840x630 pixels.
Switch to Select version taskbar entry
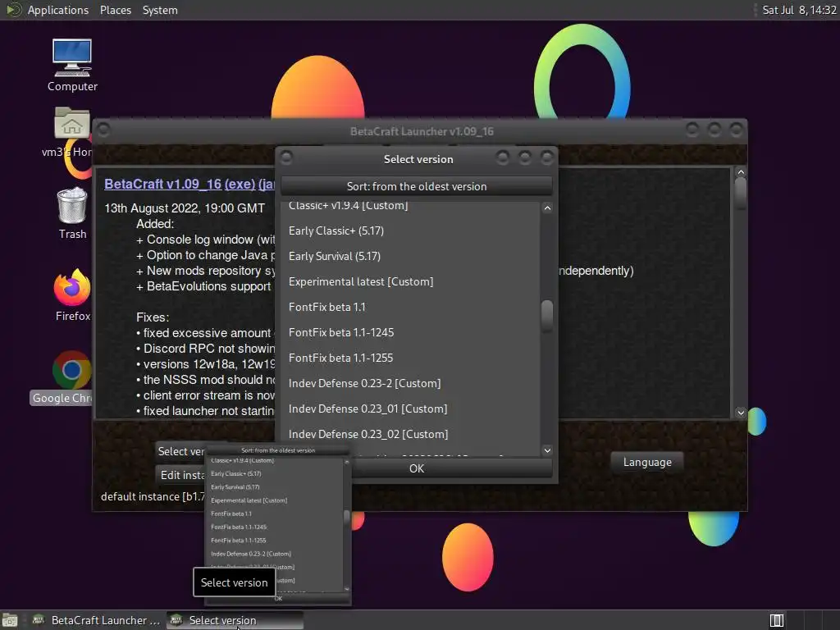click(x=235, y=620)
